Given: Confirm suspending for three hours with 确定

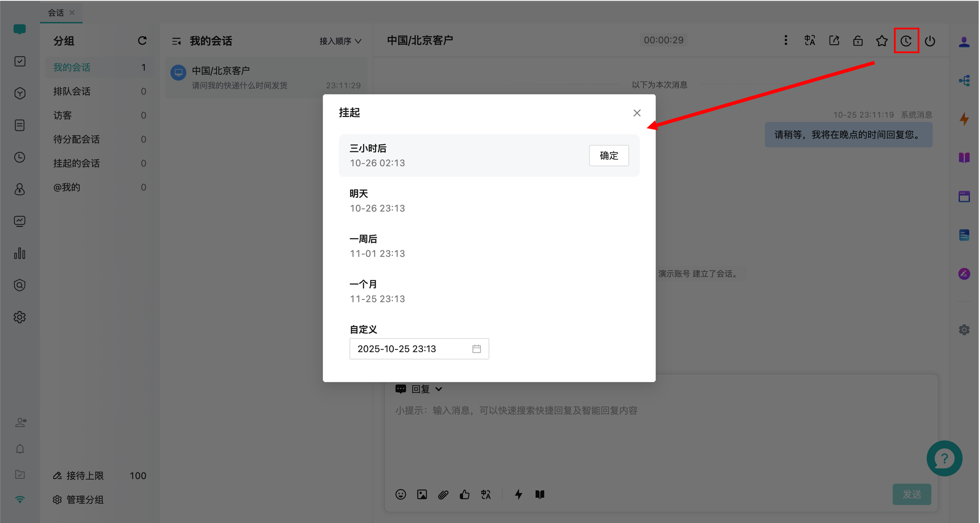Looking at the screenshot, I should [x=609, y=155].
